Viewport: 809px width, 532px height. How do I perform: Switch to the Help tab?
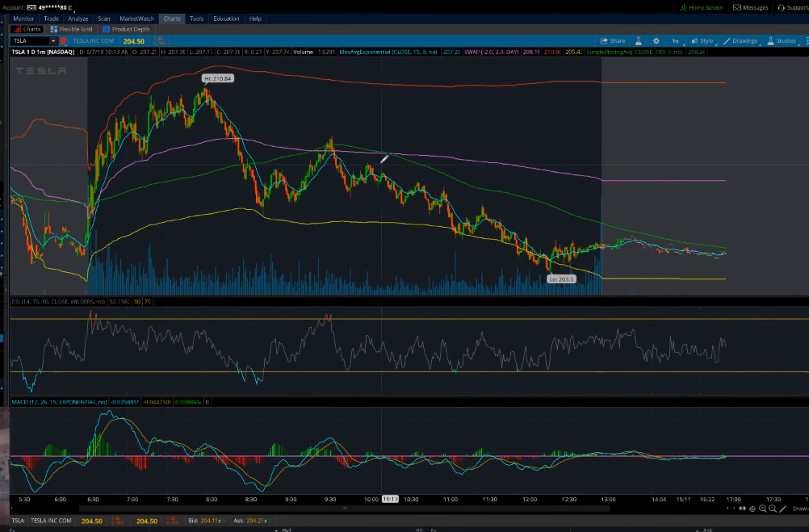click(255, 19)
